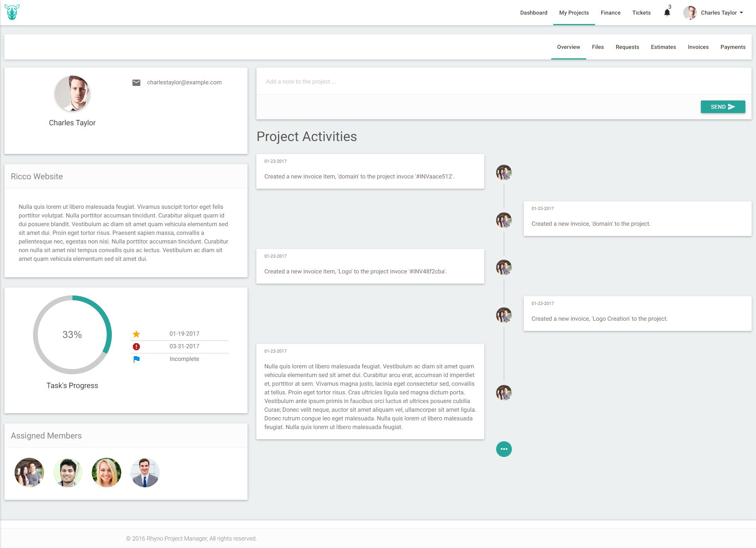Image resolution: width=756 pixels, height=548 pixels.
Task: Load more activities with teal ellipsis button
Action: click(504, 449)
